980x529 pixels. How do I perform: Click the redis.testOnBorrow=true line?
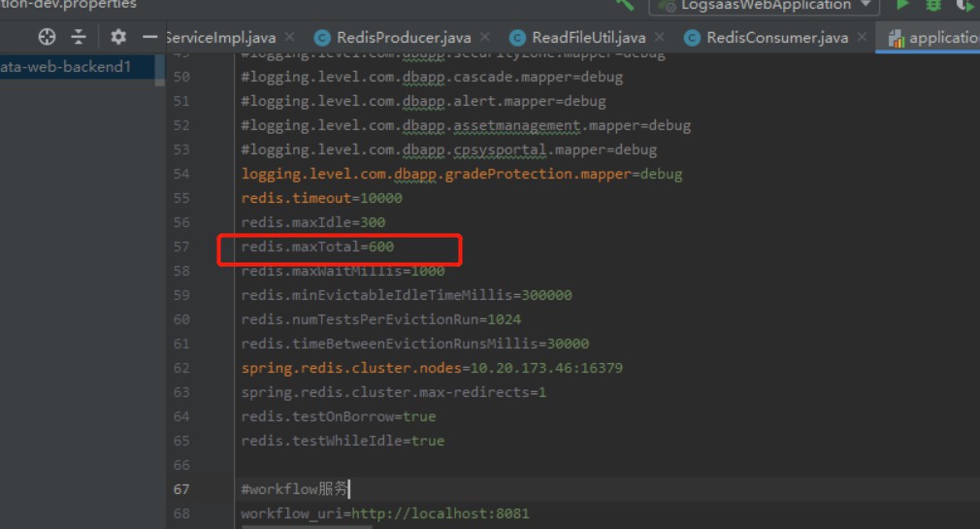click(339, 416)
